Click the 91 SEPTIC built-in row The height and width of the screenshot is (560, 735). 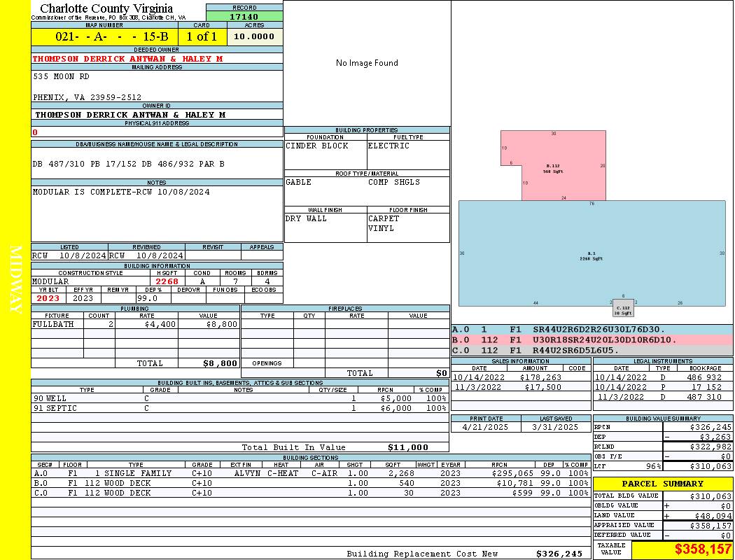[240, 408]
